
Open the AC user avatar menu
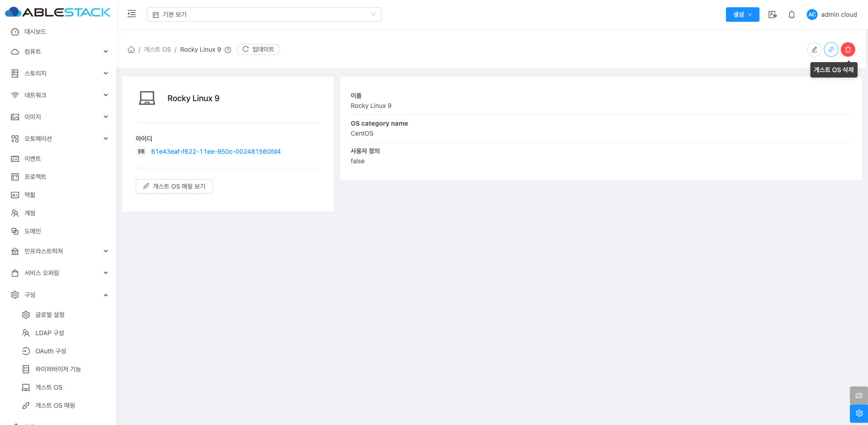point(812,15)
